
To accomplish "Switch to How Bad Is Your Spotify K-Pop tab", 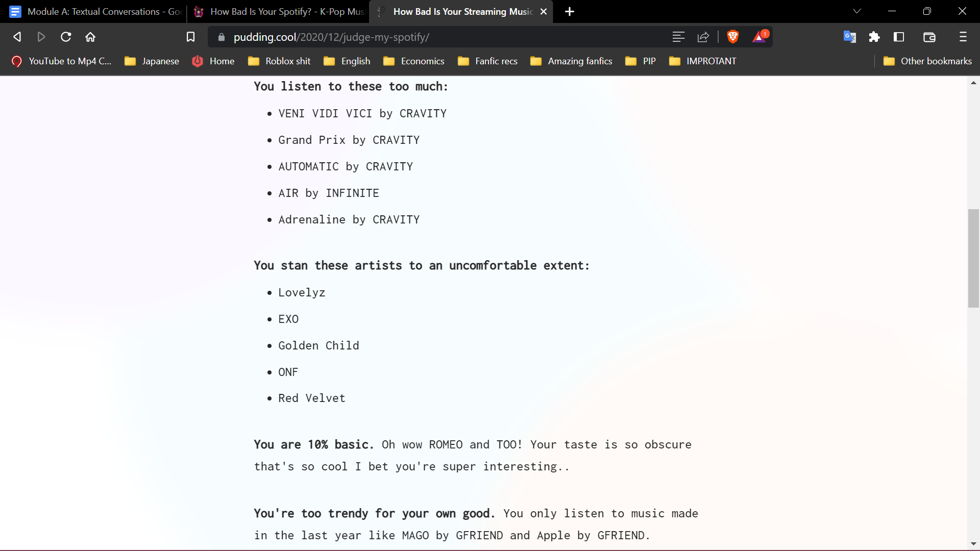I will pyautogui.click(x=278, y=11).
